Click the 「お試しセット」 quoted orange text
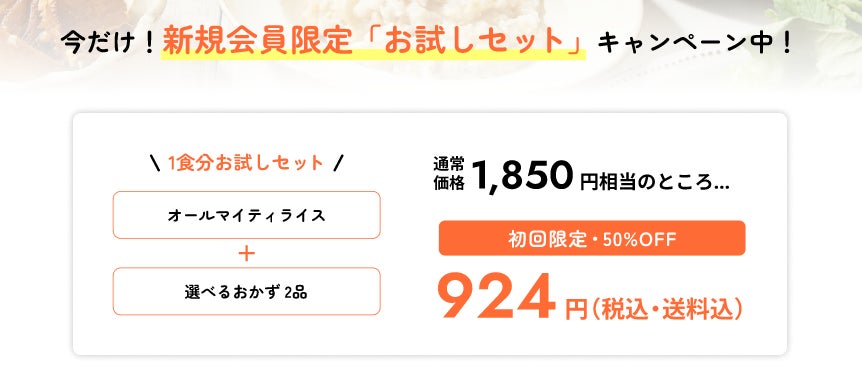 coord(469,41)
